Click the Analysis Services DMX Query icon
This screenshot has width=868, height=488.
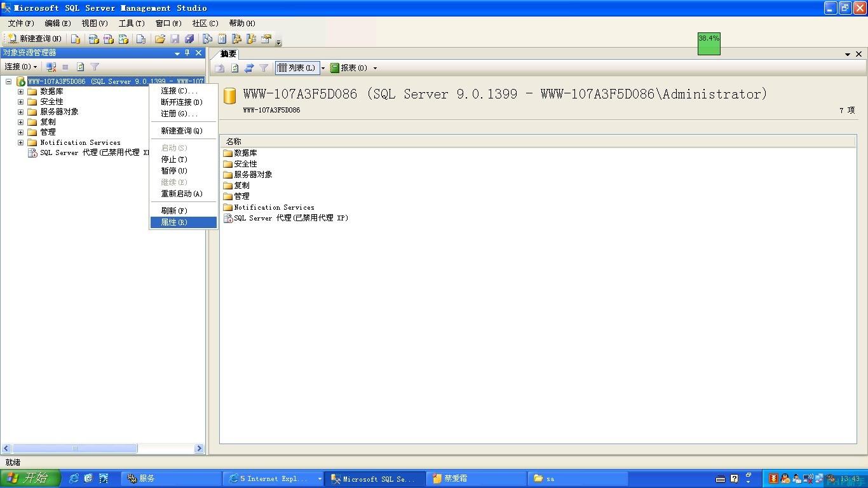point(109,39)
